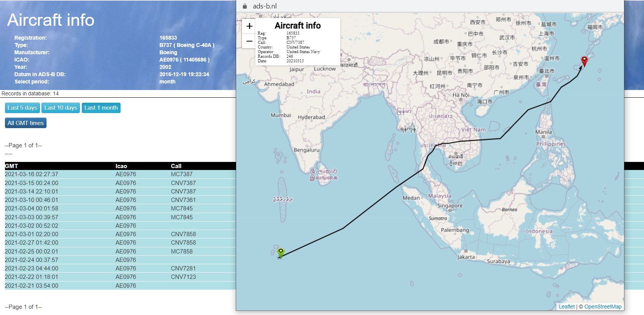Click the Aircraft info page heading

(x=51, y=20)
